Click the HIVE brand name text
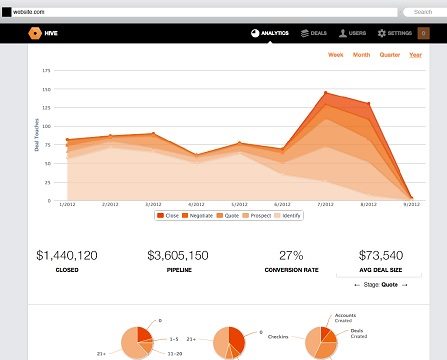 pos(51,33)
